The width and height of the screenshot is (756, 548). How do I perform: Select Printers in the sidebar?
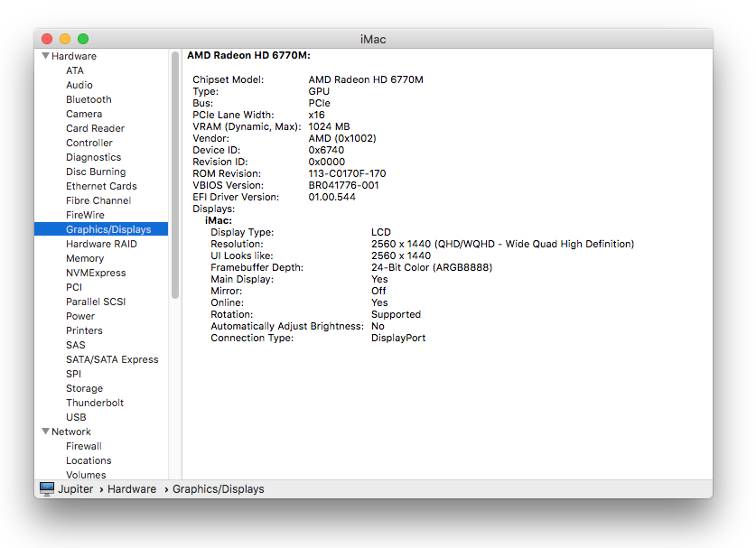84,330
